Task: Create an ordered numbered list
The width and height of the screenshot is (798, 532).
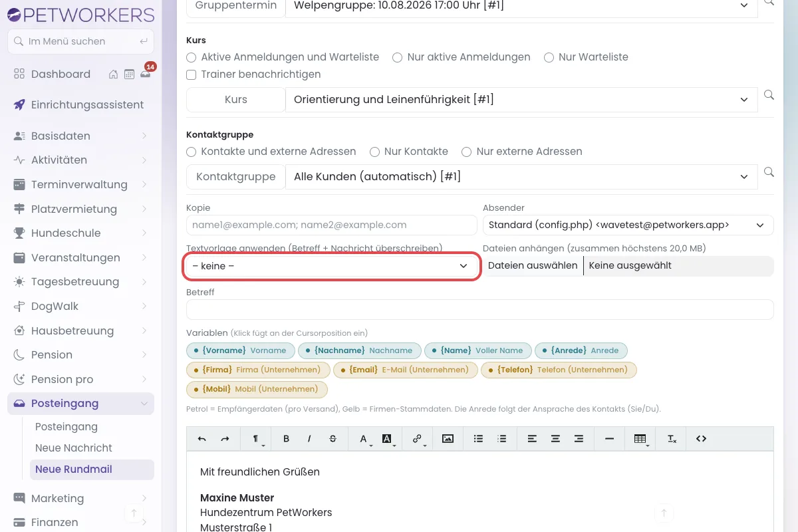Action: tap(502, 439)
